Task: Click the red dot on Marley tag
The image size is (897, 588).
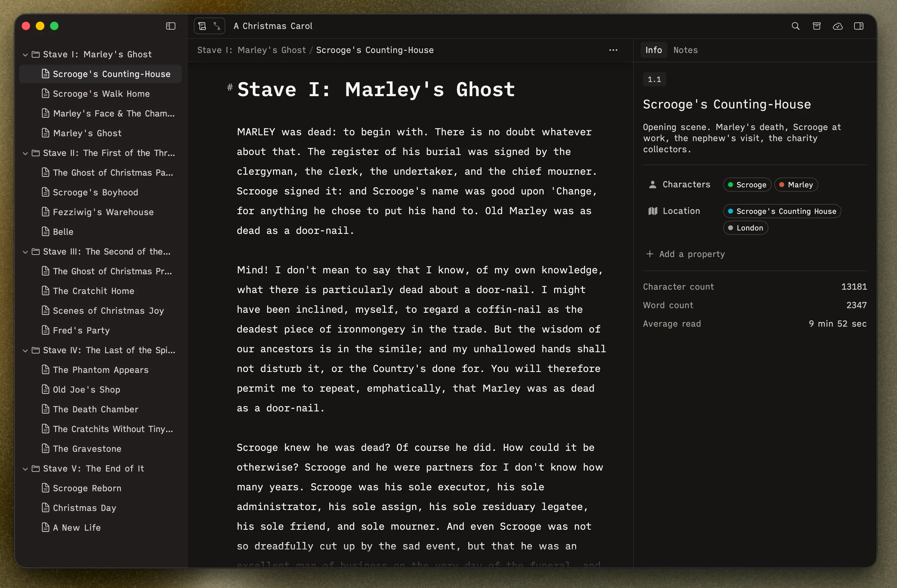Action: coord(782,185)
